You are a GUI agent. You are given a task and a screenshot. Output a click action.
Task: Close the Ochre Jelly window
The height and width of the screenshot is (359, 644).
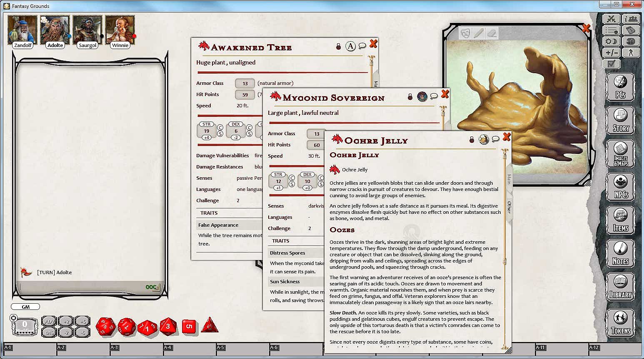(507, 137)
